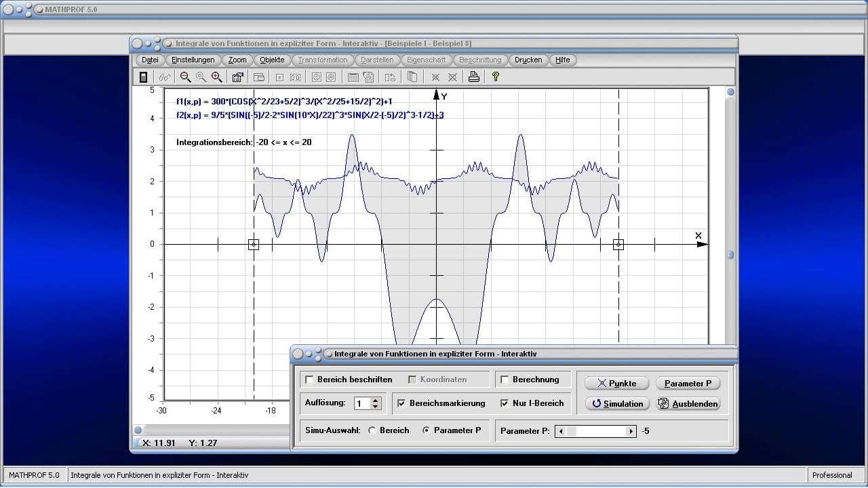Print using the printer toolbar icon

474,77
